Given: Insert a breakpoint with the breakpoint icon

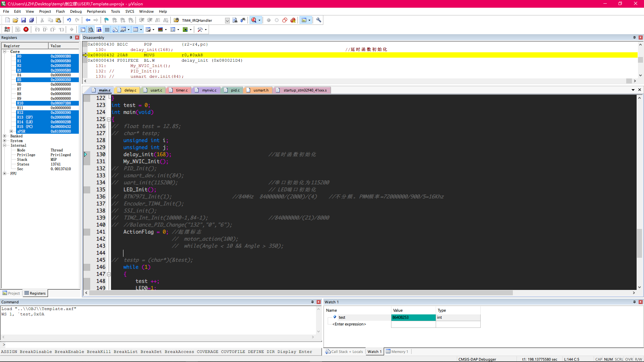Looking at the screenshot, I should 269,20.
